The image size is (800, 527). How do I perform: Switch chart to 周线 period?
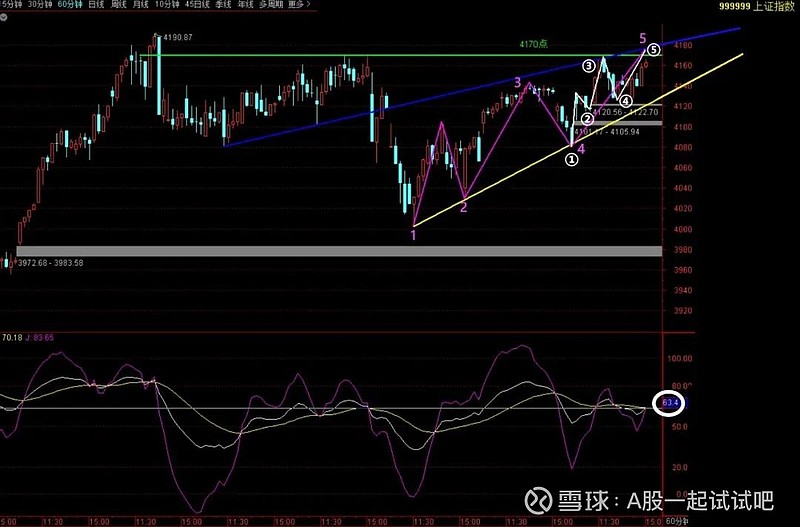118,5
